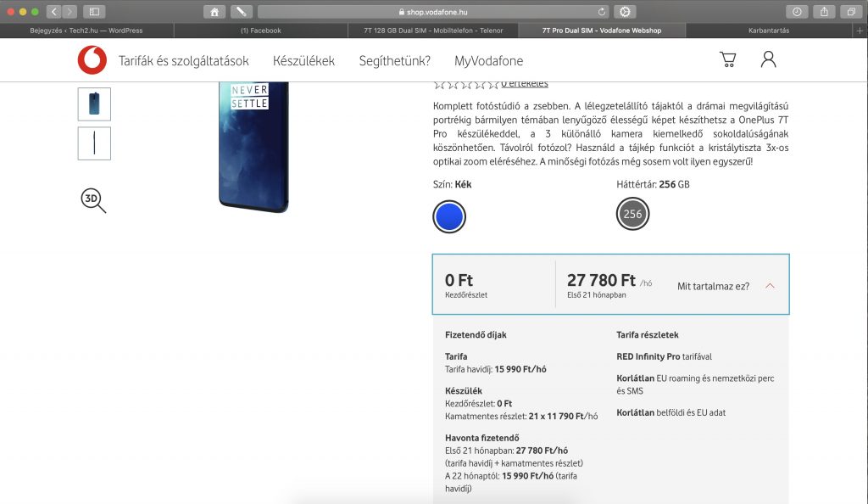Open the shopping cart icon
Viewport: 868px width, 504px height.
727,59
